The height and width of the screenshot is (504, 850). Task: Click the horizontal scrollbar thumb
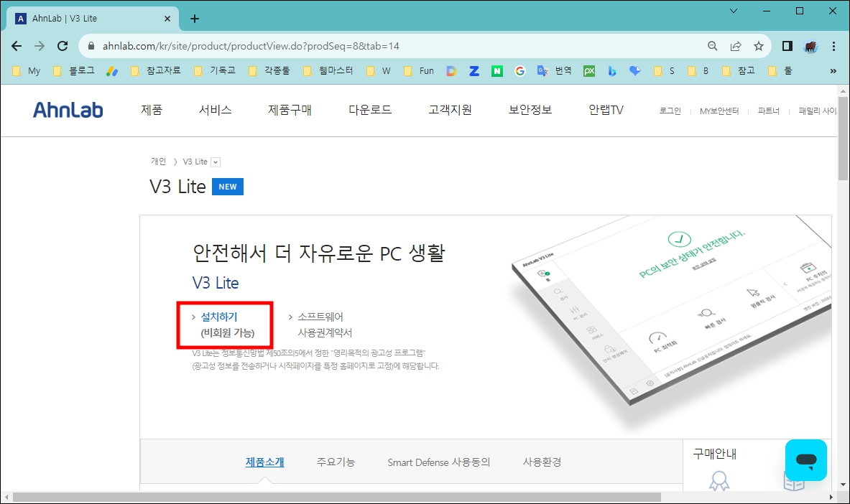tap(337, 497)
